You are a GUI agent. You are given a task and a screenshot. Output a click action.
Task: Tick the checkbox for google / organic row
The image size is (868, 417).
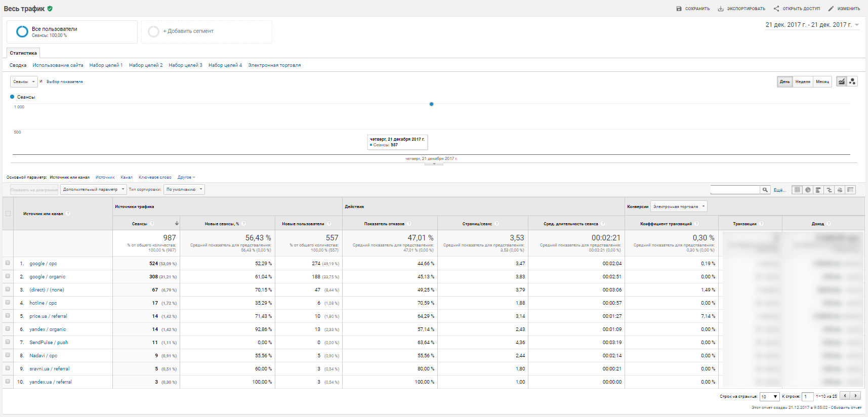click(8, 276)
